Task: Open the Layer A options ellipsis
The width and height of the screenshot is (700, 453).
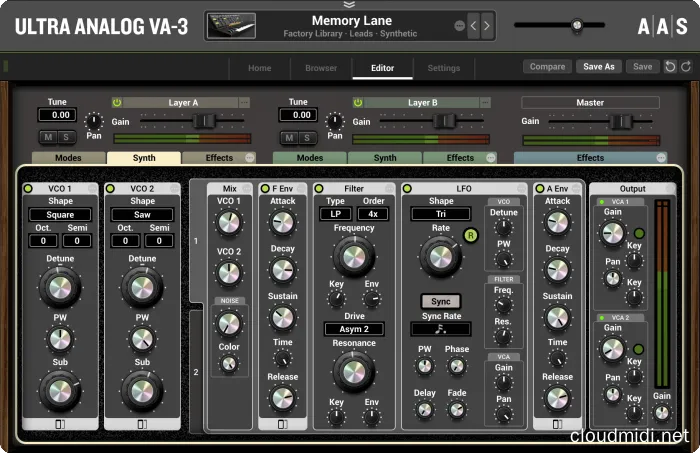Action: (243, 102)
